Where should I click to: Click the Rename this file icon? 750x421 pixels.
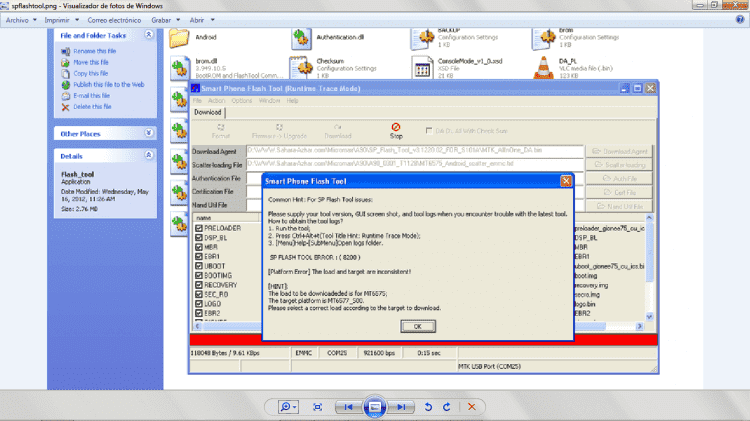(x=66, y=51)
